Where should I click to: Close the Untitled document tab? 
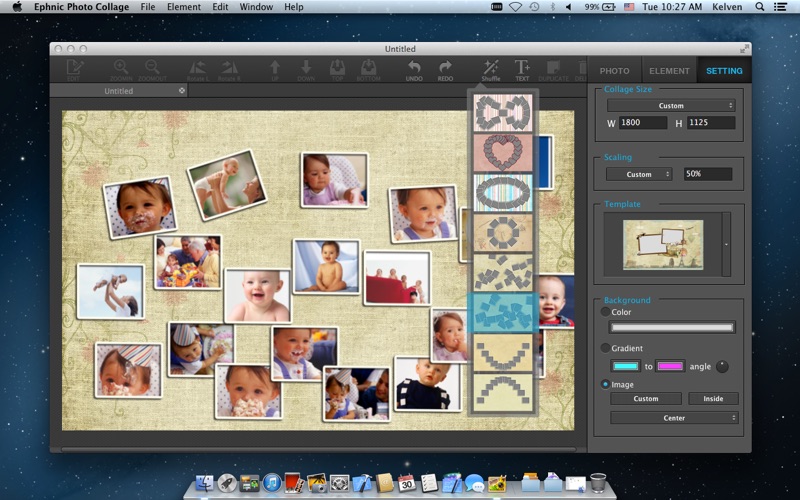182,90
